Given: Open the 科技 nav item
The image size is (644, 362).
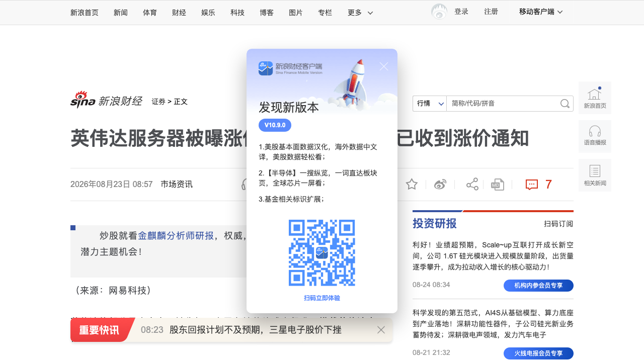Looking at the screenshot, I should click(237, 13).
